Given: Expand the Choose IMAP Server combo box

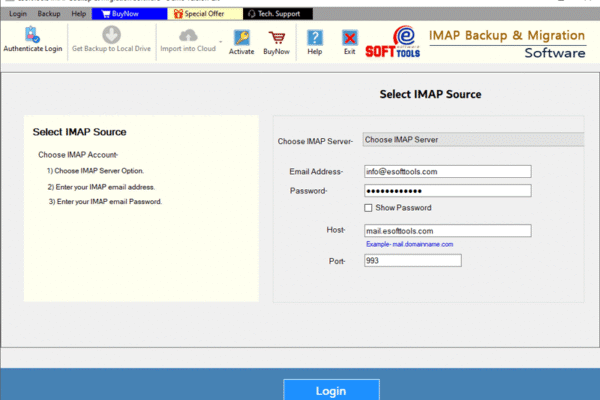Looking at the screenshot, I should tap(473, 140).
